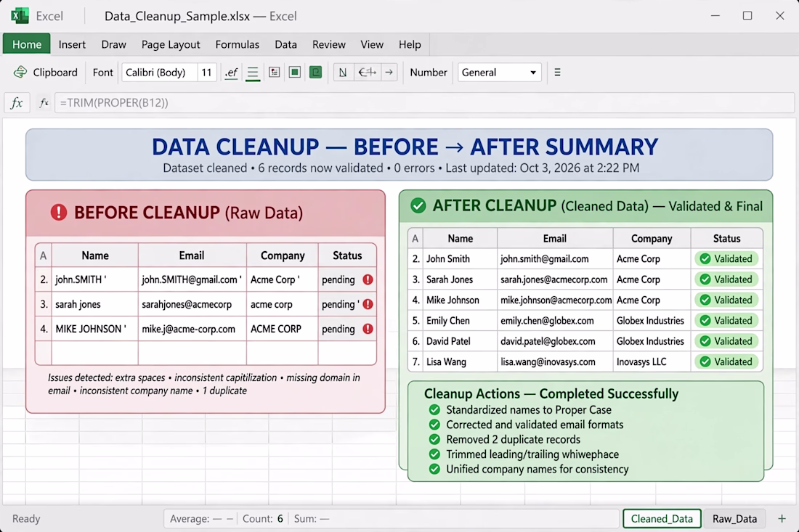Select the Cleaned_Data sheet tab
Viewport: 799px width, 532px height.
point(662,519)
